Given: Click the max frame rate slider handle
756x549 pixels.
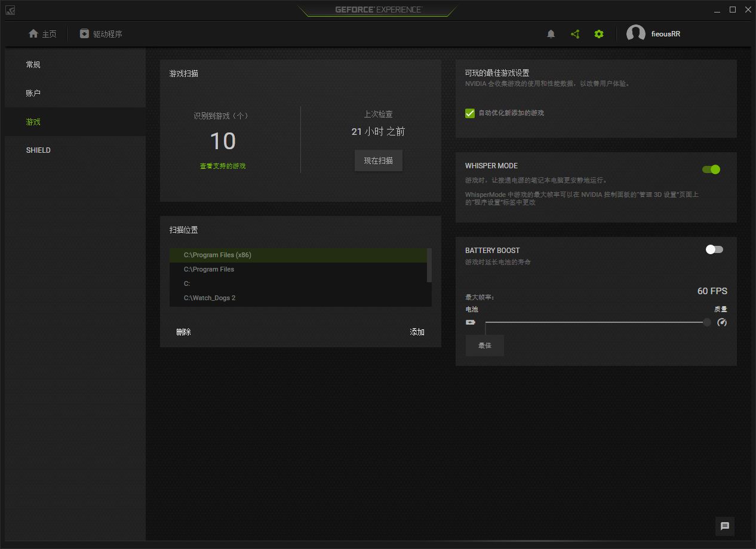Looking at the screenshot, I should pyautogui.click(x=707, y=322).
